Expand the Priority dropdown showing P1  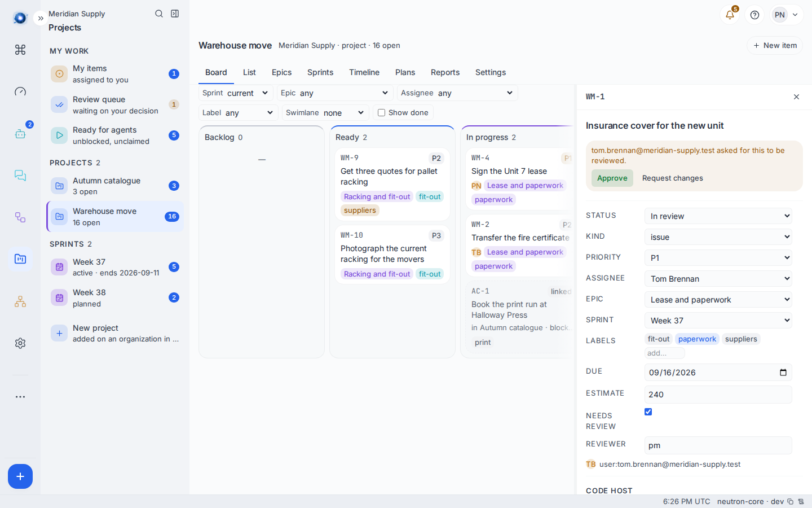point(718,258)
